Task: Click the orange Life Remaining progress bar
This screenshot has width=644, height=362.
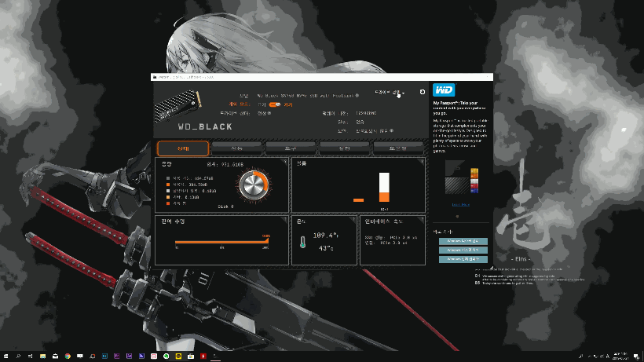Action: coord(221,242)
